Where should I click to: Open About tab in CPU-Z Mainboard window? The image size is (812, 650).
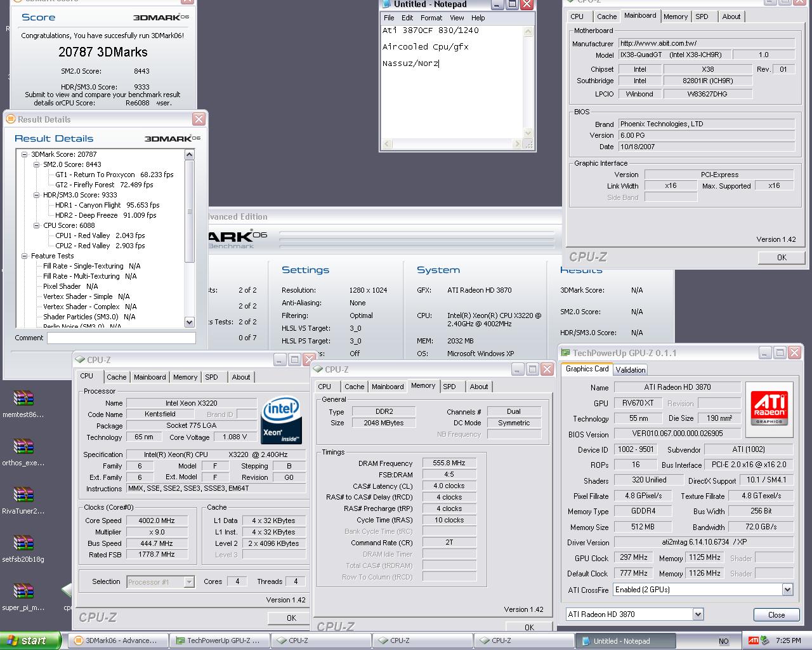click(x=731, y=17)
